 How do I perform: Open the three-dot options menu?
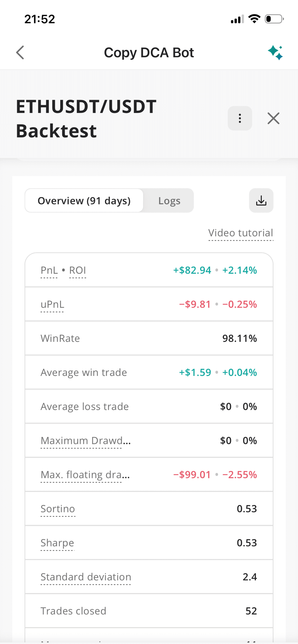(240, 118)
